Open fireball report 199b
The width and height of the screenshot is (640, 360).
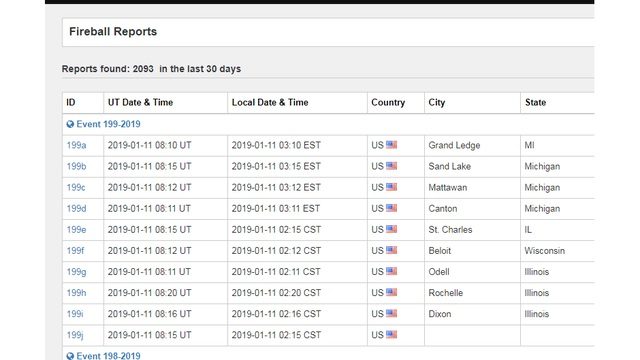click(76, 167)
